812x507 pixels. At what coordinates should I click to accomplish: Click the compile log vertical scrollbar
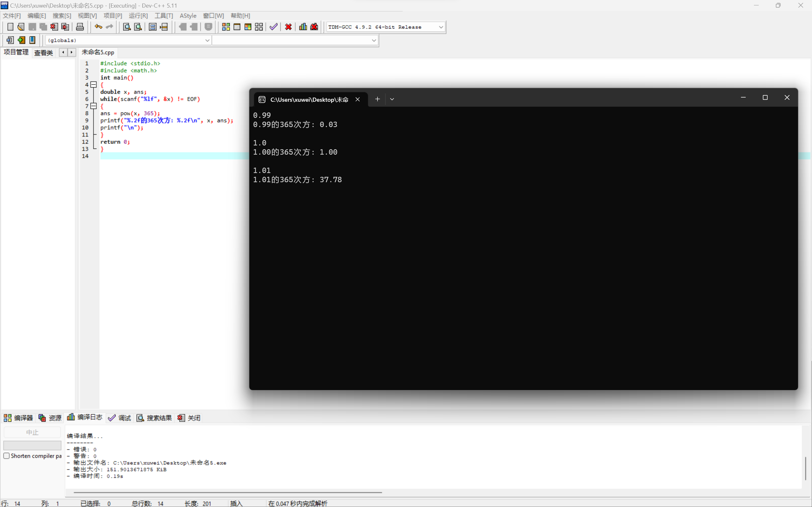tap(805, 468)
